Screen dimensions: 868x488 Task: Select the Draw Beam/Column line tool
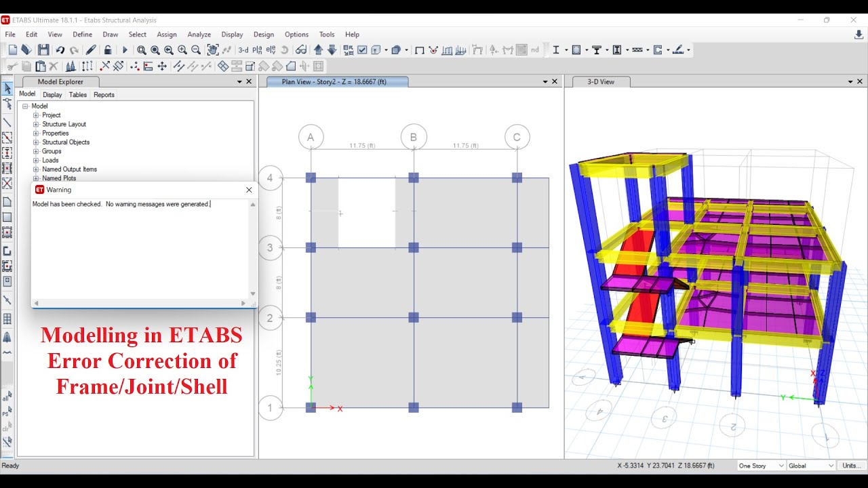pyautogui.click(x=7, y=123)
